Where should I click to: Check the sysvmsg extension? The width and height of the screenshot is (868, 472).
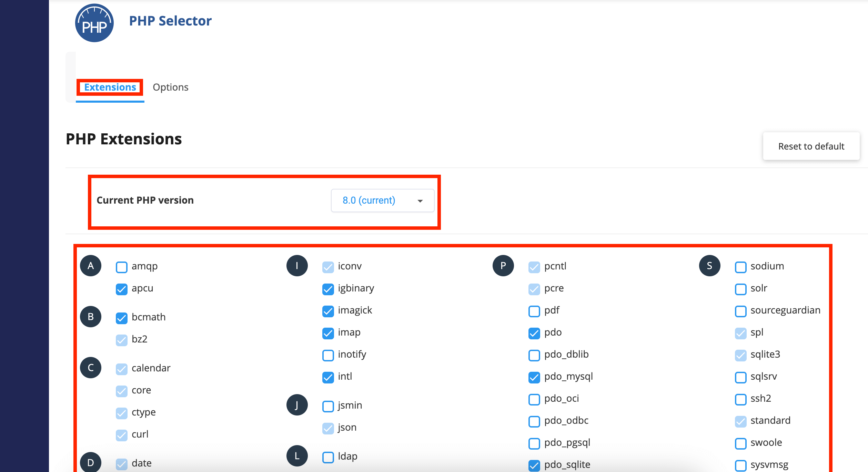(x=741, y=465)
